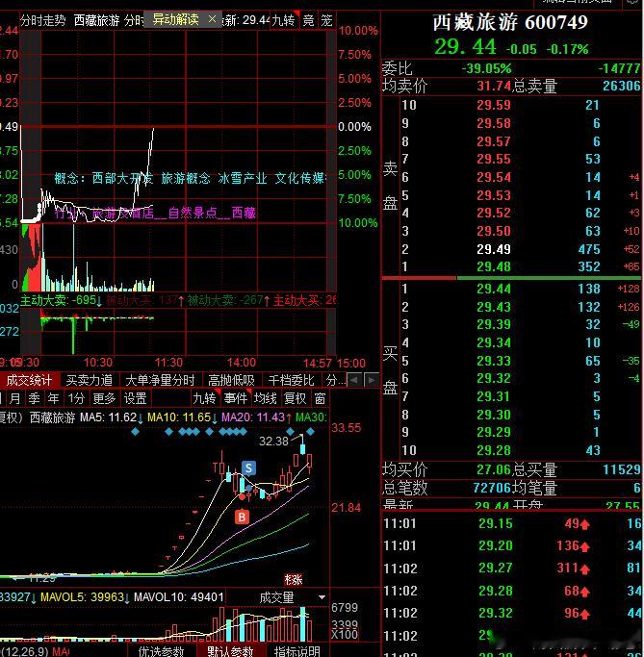Click the 11:01 trade row at price 29.15
The height and width of the screenshot is (657, 644).
[x=513, y=523]
